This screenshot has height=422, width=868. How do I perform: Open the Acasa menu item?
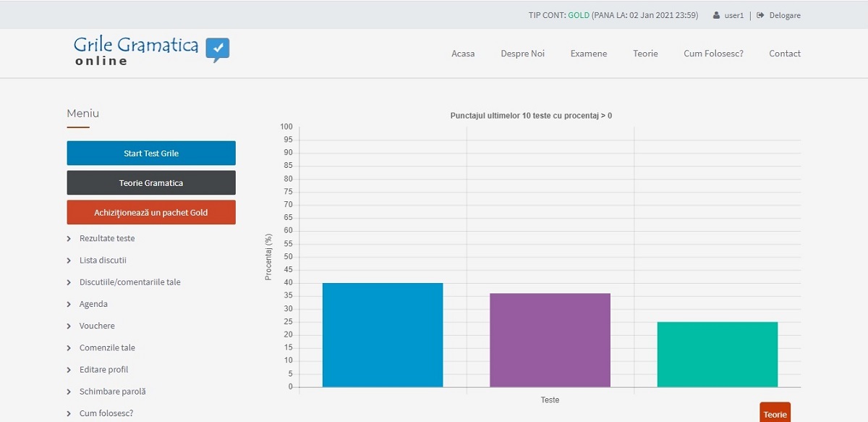coord(463,54)
